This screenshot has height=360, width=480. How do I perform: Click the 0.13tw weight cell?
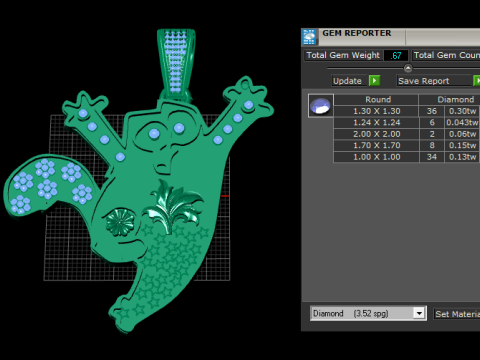462,157
